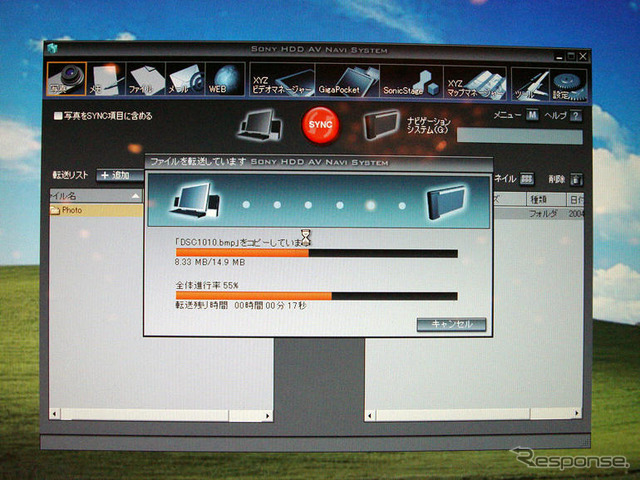Minimize the Sony HDD AV Navi window

pyautogui.click(x=559, y=56)
